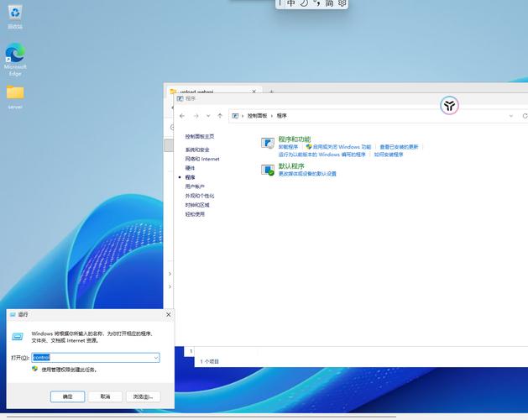Click the 启用或关闭 Windows 功能 link
This screenshot has width=528, height=420.
[341, 147]
